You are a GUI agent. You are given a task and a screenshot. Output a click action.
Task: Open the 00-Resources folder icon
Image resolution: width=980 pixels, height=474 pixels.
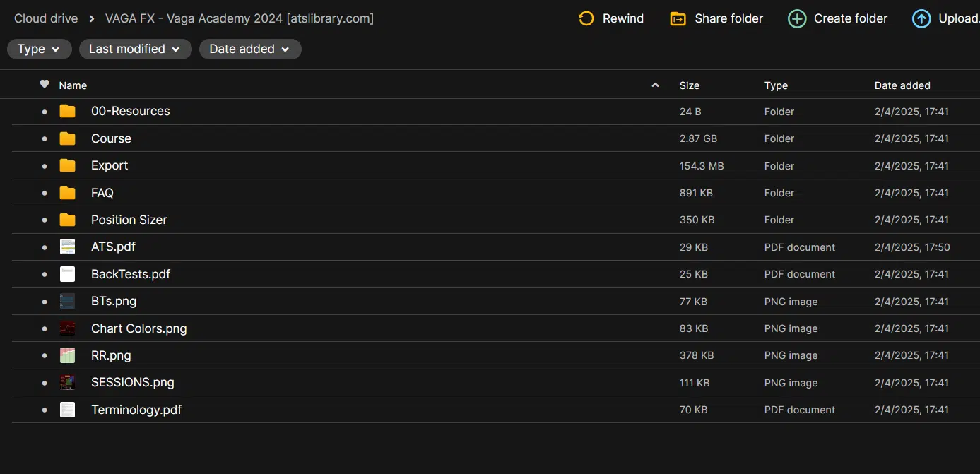[67, 112]
